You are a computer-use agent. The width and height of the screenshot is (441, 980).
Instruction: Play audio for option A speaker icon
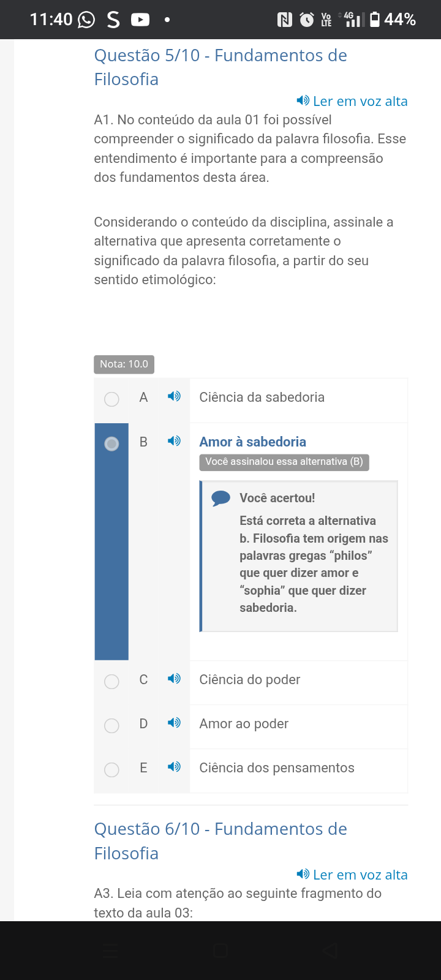pyautogui.click(x=174, y=396)
